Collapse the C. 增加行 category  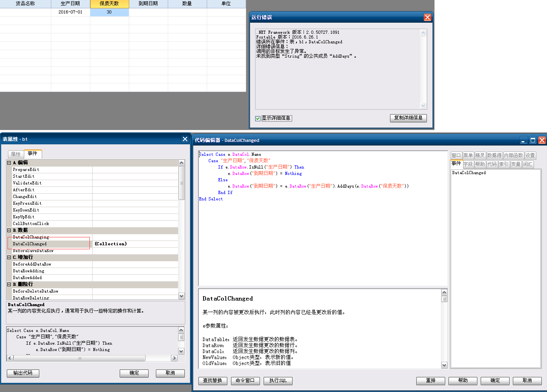9,257
